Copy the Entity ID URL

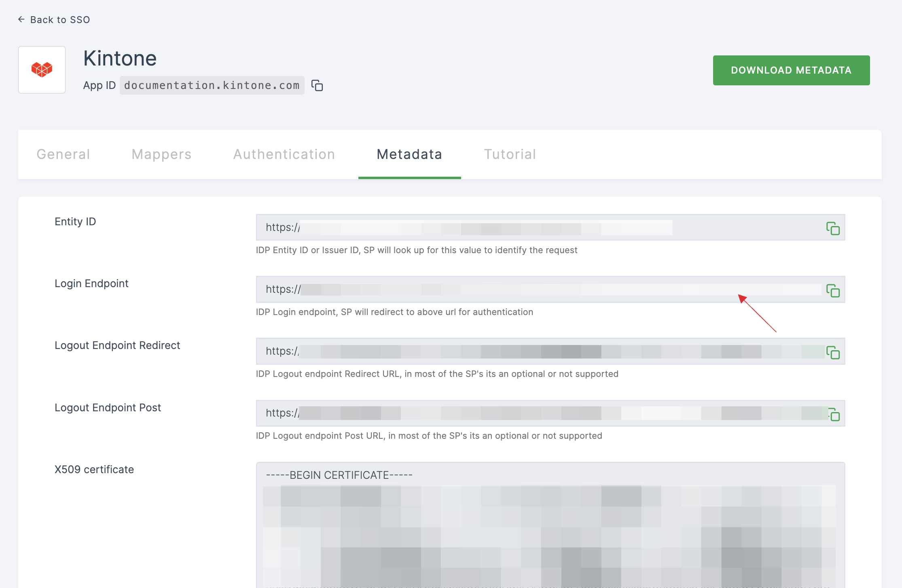click(833, 228)
